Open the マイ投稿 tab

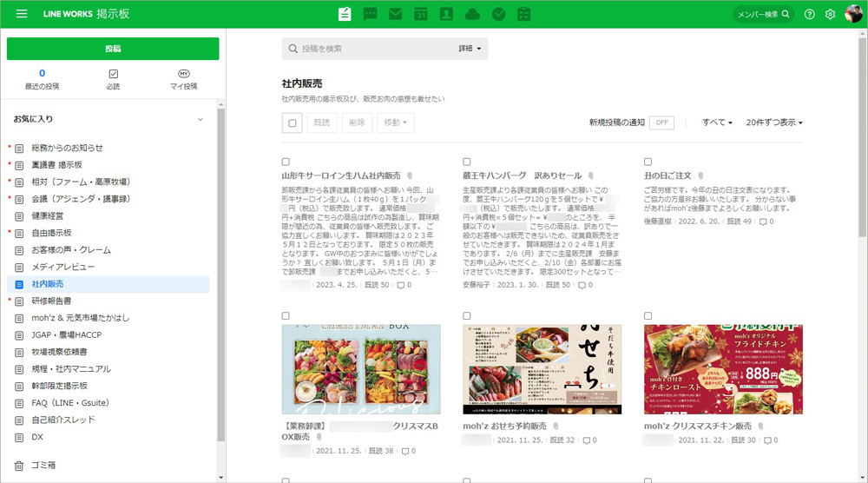point(183,79)
